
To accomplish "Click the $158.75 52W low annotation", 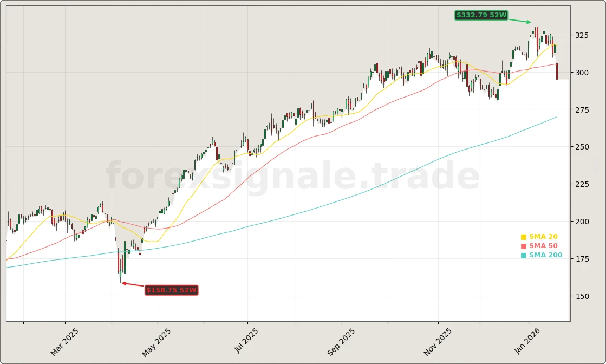I will click(171, 290).
